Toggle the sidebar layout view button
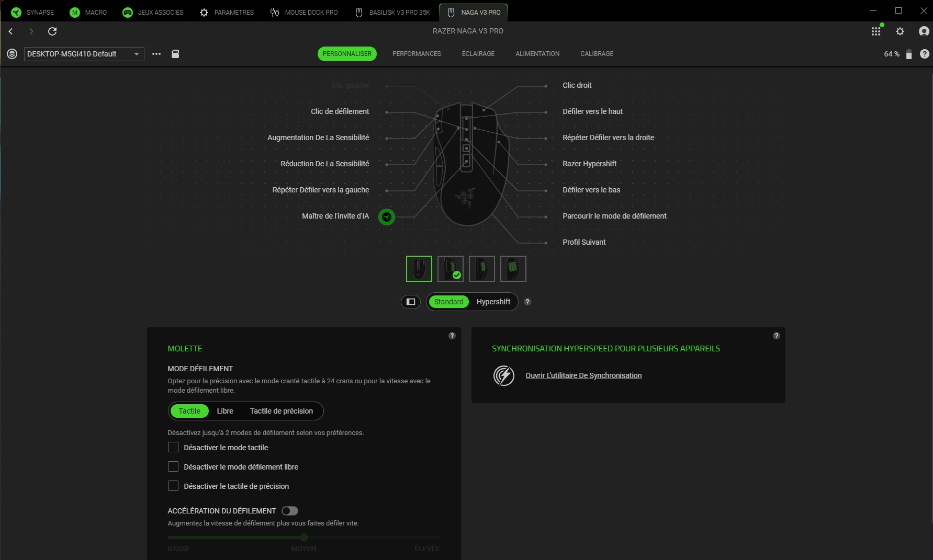 [x=411, y=302]
